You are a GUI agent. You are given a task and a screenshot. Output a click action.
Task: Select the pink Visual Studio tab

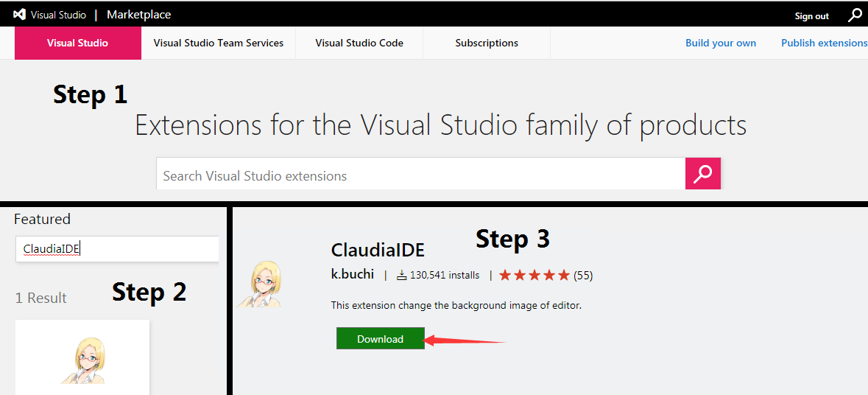pyautogui.click(x=77, y=43)
